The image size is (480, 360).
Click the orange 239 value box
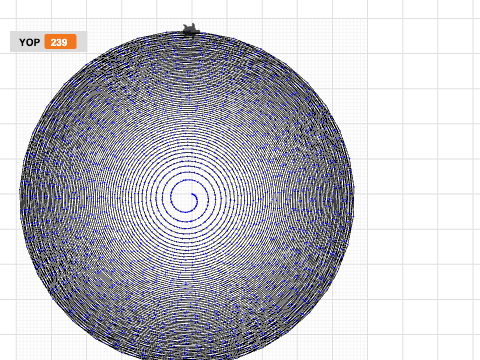pos(61,42)
